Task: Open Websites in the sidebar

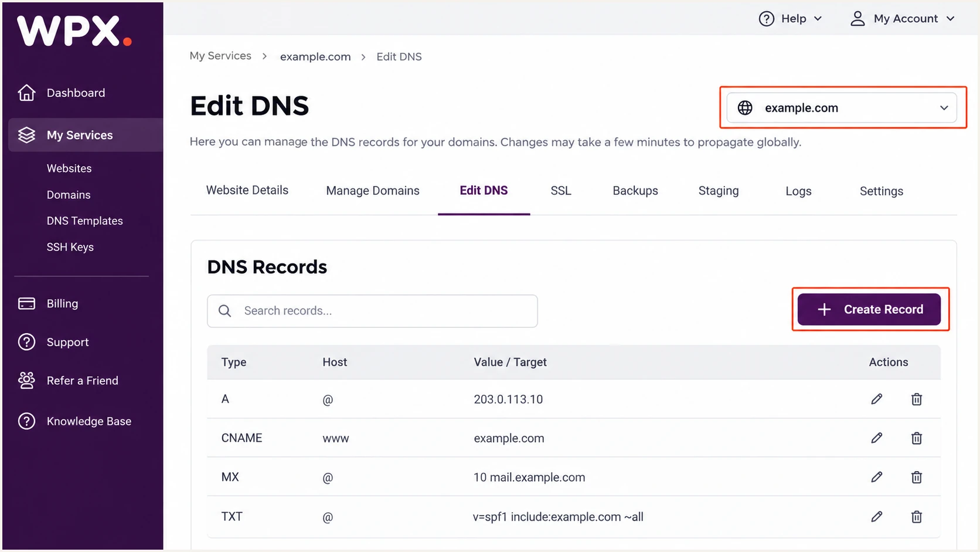Action: tap(69, 168)
